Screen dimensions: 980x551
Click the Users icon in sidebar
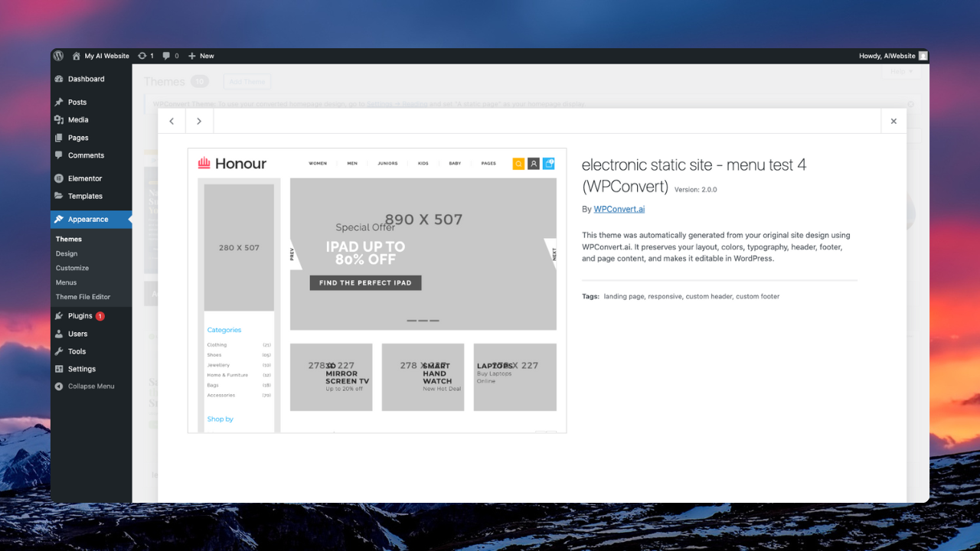pos(59,334)
